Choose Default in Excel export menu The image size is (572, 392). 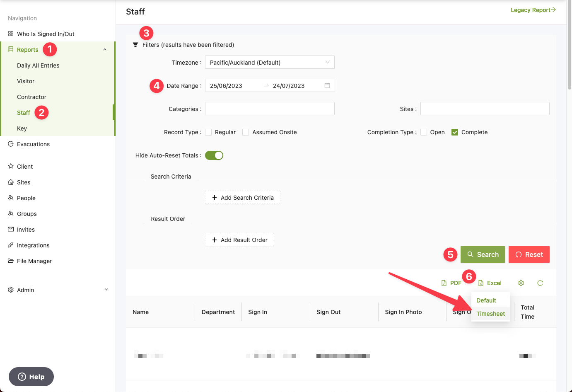(486, 300)
